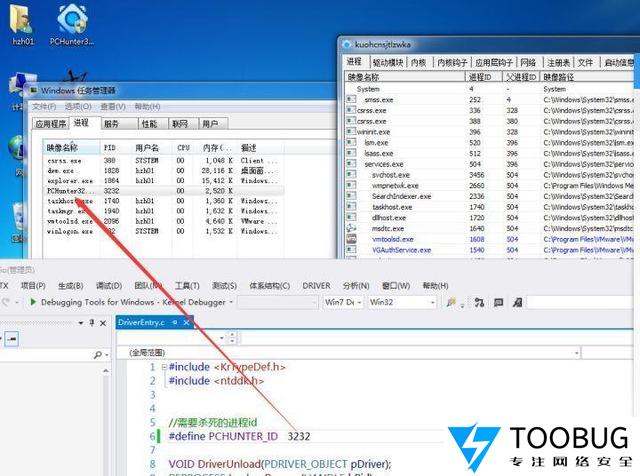640x476 pixels.
Task: Sort PC Hunter by the 进程ID column header
Action: click(483, 77)
